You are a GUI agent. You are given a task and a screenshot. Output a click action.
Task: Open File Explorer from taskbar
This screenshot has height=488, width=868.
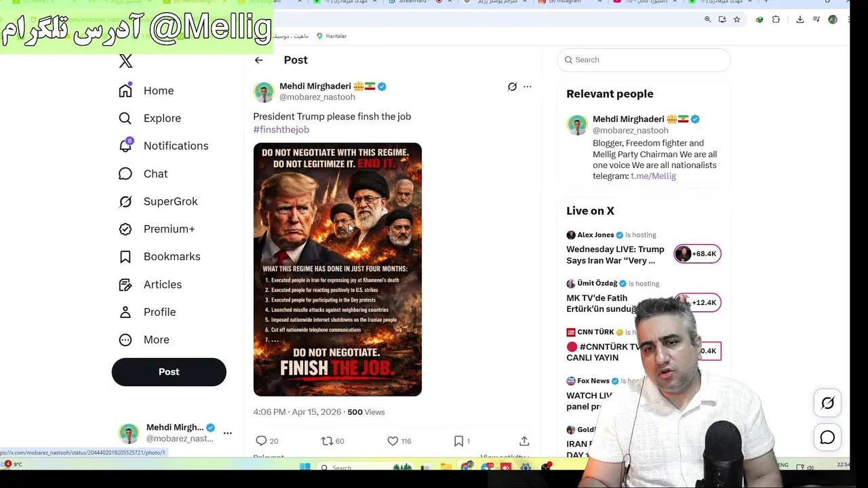pyautogui.click(x=446, y=467)
